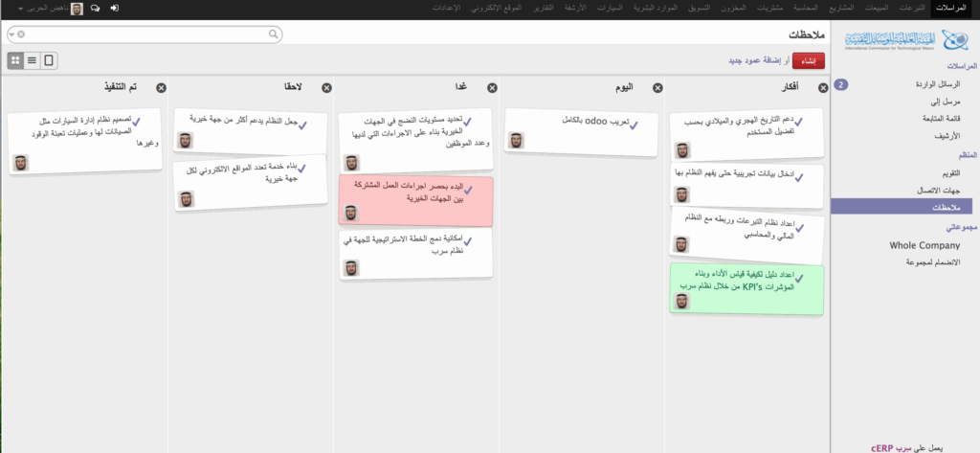This screenshot has width=980, height=453.
Task: Open the المحاسبة top menu
Action: point(806,8)
